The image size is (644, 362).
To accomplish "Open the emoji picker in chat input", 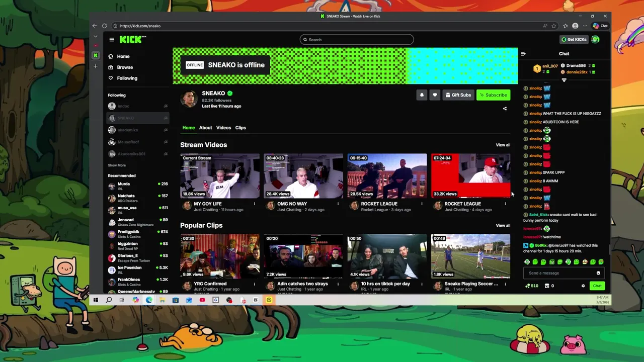I will (x=598, y=273).
